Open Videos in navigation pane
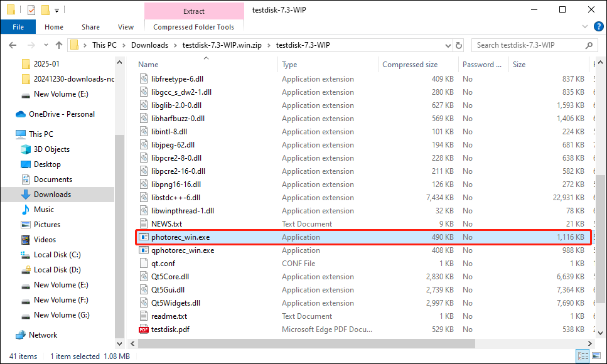The image size is (607, 364). click(x=38, y=240)
